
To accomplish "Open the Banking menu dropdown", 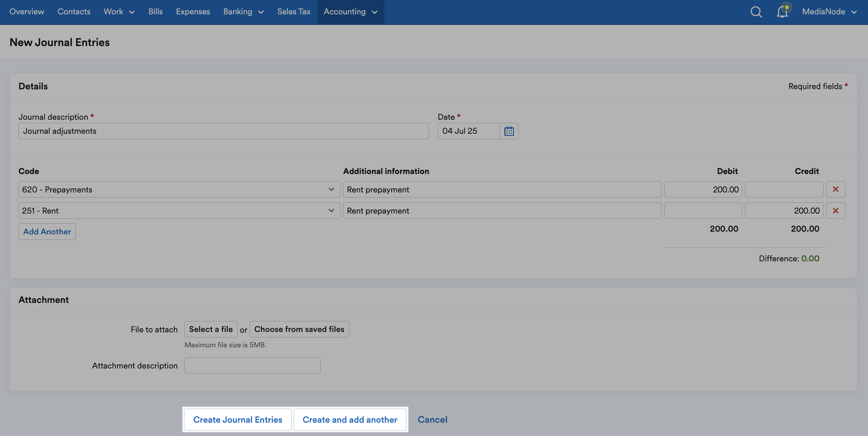I will click(x=243, y=12).
